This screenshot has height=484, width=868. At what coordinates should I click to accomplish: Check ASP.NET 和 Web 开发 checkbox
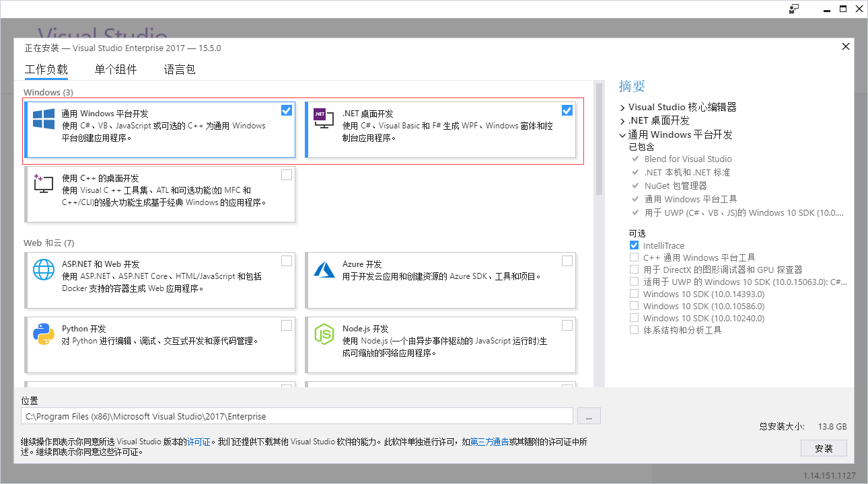[x=287, y=261]
